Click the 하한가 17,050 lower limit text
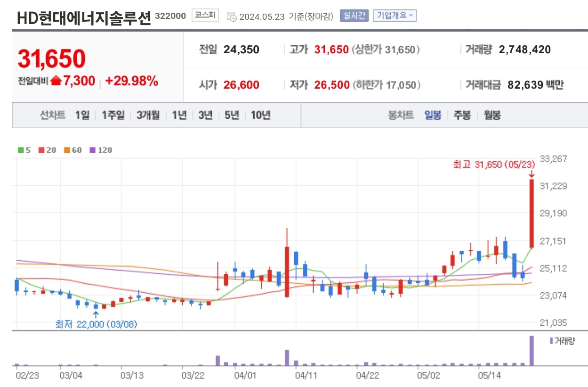 [x=386, y=85]
